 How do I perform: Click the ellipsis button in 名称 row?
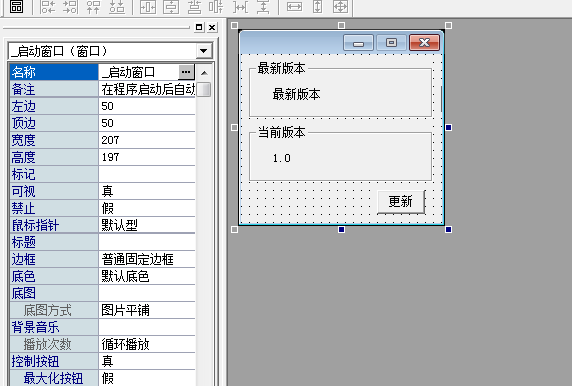pyautogui.click(x=186, y=72)
